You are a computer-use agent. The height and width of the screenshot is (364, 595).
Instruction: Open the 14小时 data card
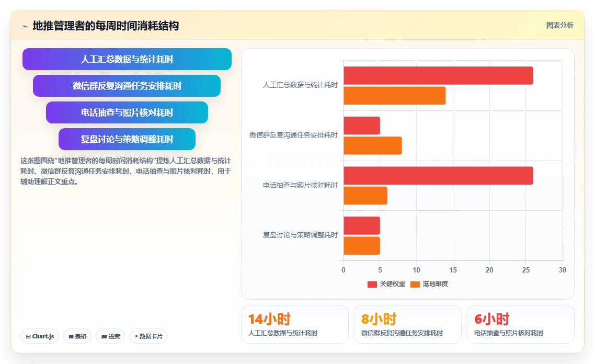(x=295, y=325)
